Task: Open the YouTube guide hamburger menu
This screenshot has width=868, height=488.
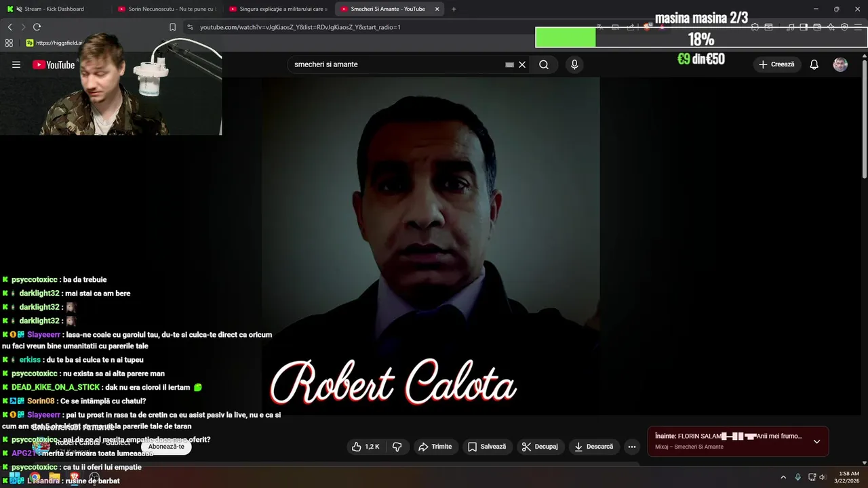Action: click(x=16, y=64)
